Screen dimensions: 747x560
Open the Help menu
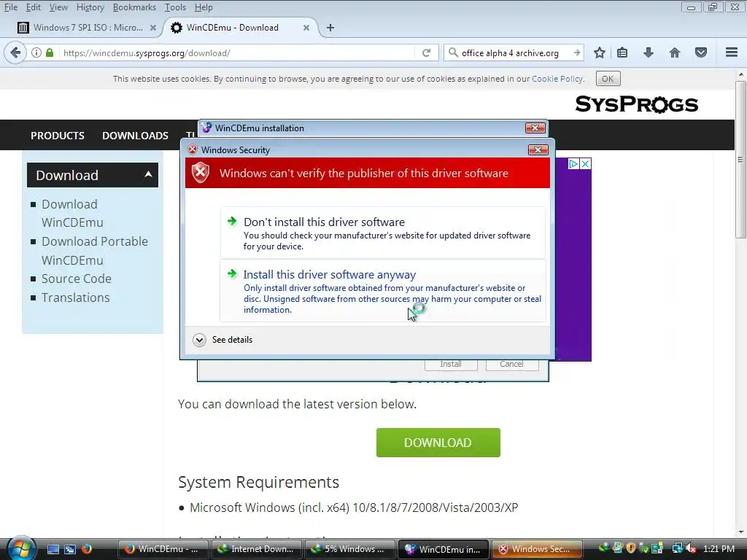204,7
